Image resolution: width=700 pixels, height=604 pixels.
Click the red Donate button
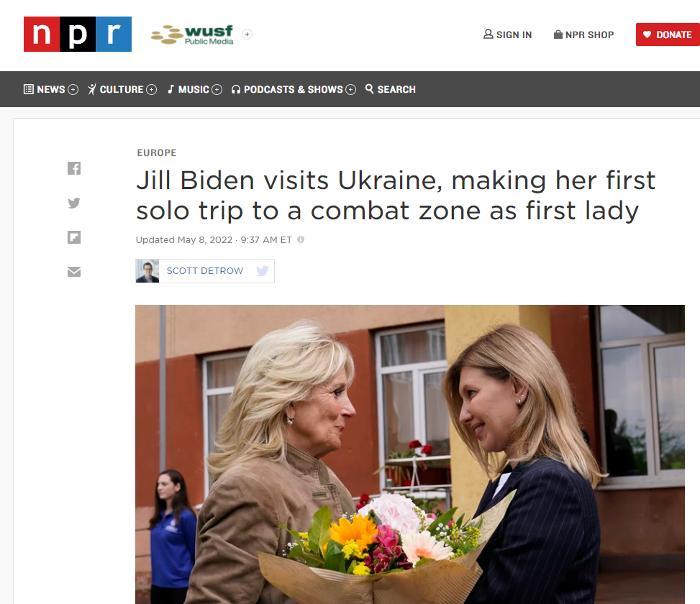tap(668, 35)
